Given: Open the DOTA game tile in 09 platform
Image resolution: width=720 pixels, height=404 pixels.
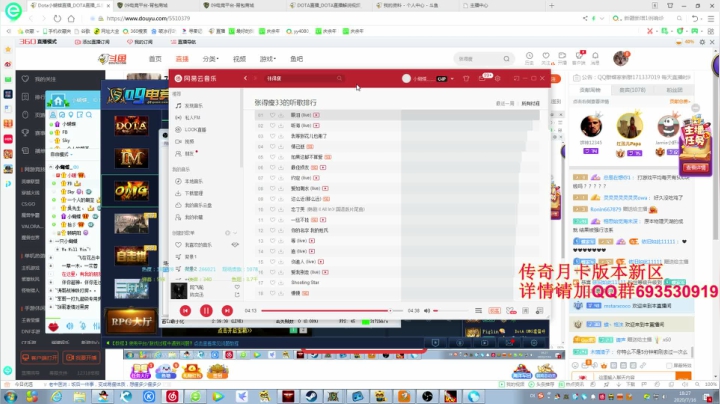Looking at the screenshot, I should tap(131, 125).
